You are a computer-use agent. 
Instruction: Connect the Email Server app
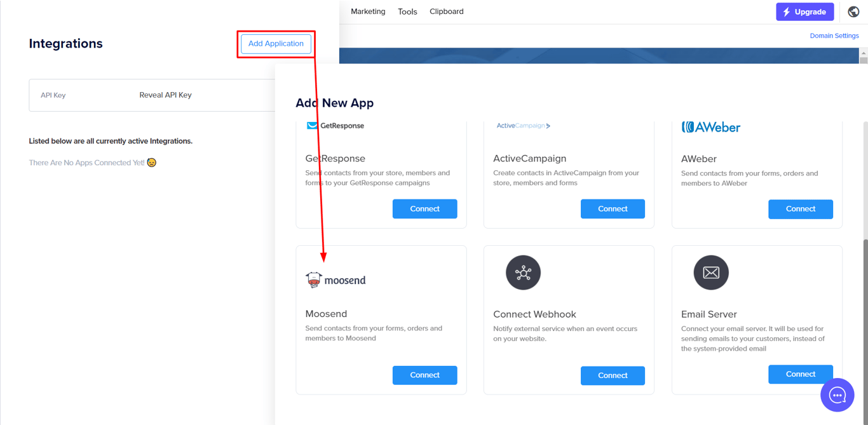pyautogui.click(x=801, y=374)
